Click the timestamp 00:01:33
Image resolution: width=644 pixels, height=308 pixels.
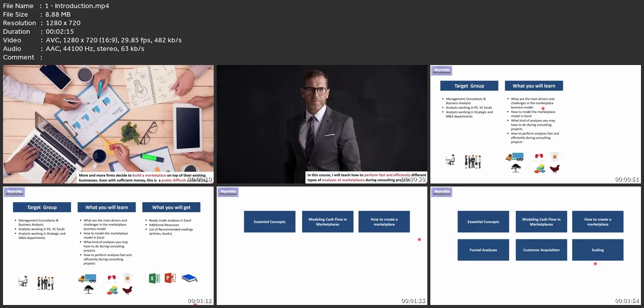point(413,301)
